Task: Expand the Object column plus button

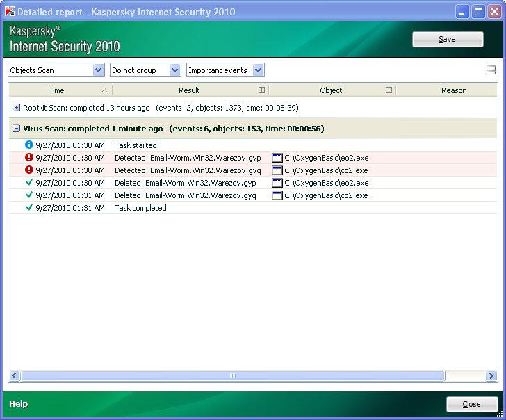Action: [389, 90]
